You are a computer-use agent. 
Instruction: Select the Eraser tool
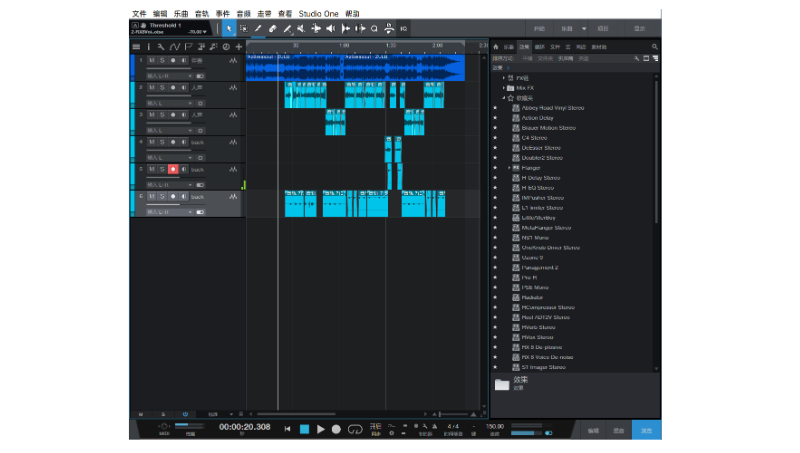(x=273, y=29)
